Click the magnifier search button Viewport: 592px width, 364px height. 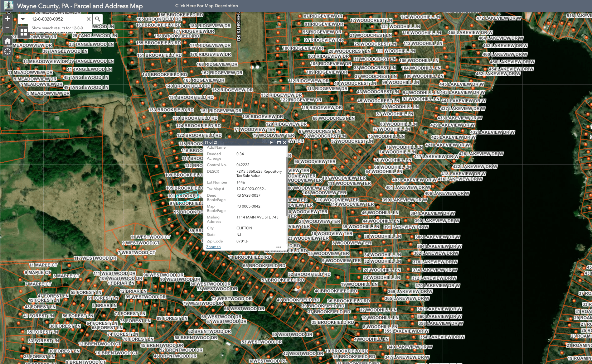coord(98,19)
